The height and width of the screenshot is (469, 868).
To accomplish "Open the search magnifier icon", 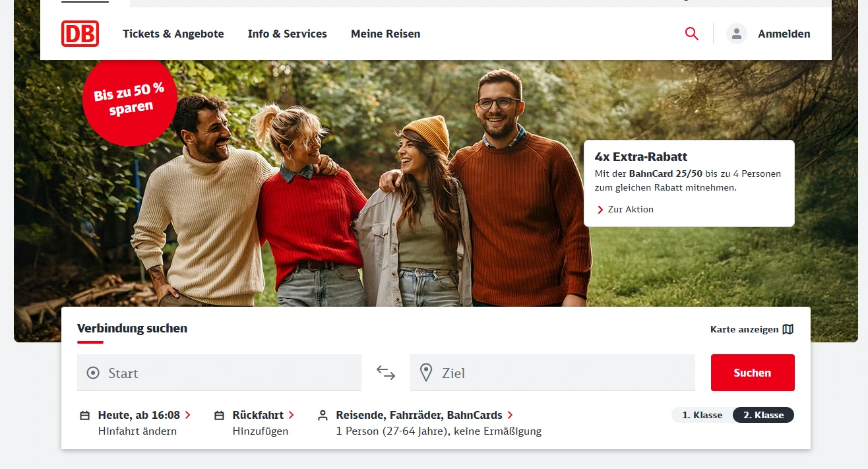I will (x=691, y=34).
